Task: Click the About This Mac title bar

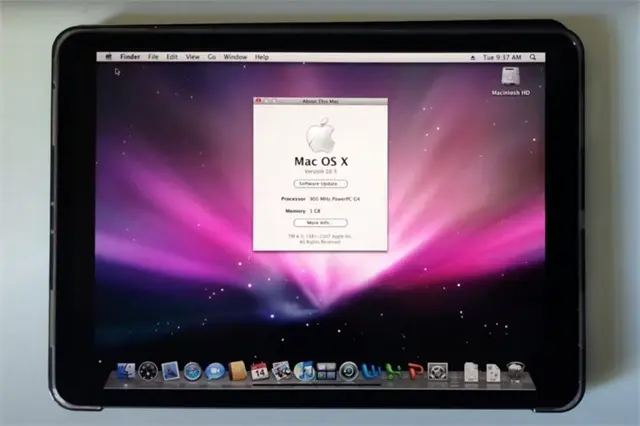Action: coord(320,101)
